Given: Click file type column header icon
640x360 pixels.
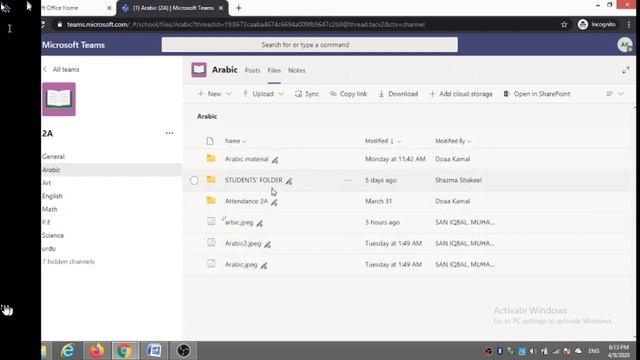Looking at the screenshot, I should pyautogui.click(x=210, y=141).
